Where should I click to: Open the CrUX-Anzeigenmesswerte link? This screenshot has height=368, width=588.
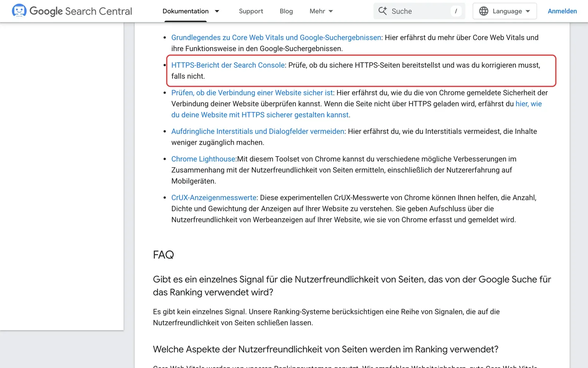pos(214,198)
